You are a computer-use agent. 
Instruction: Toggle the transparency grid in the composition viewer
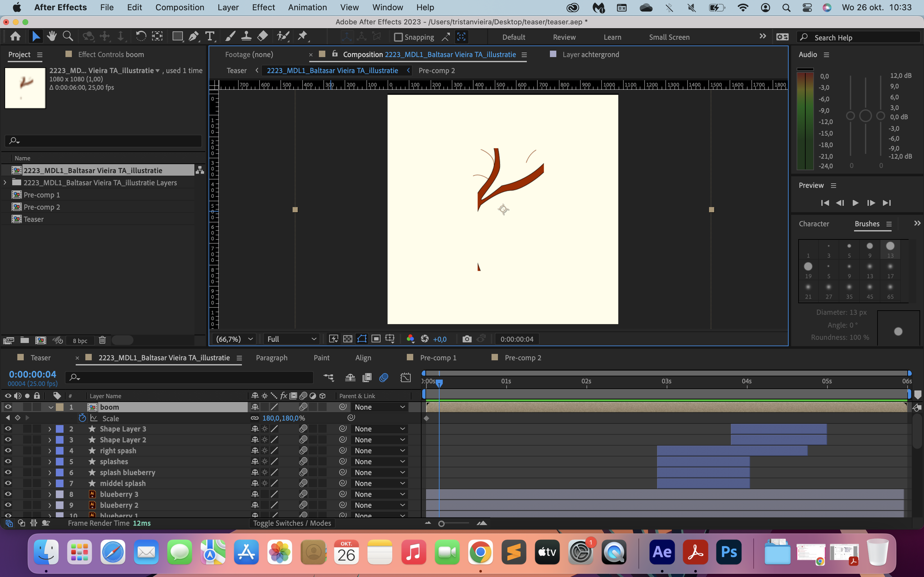coord(347,339)
